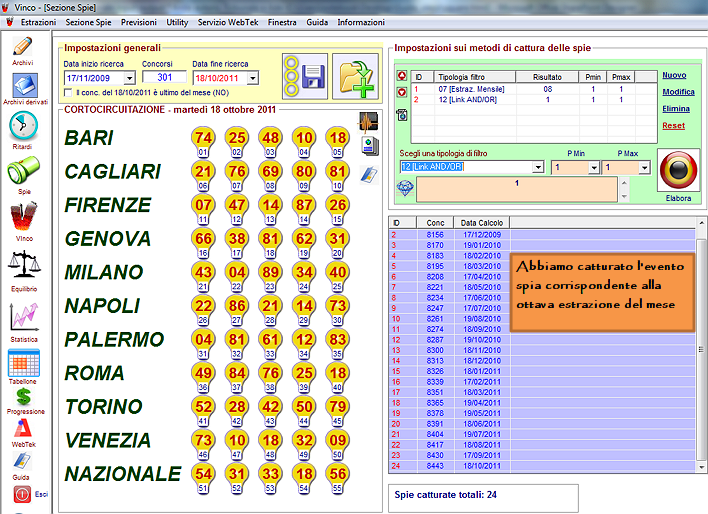Select result row with Conc 8287
708x514 pixels.
click(x=542, y=340)
